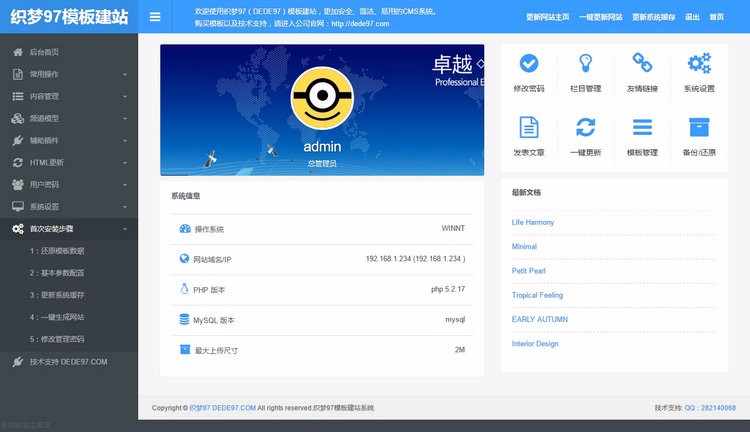Expand the 频道模型 menu arrow
Image resolution: width=750 pixels, height=432 pixels.
[x=125, y=118]
